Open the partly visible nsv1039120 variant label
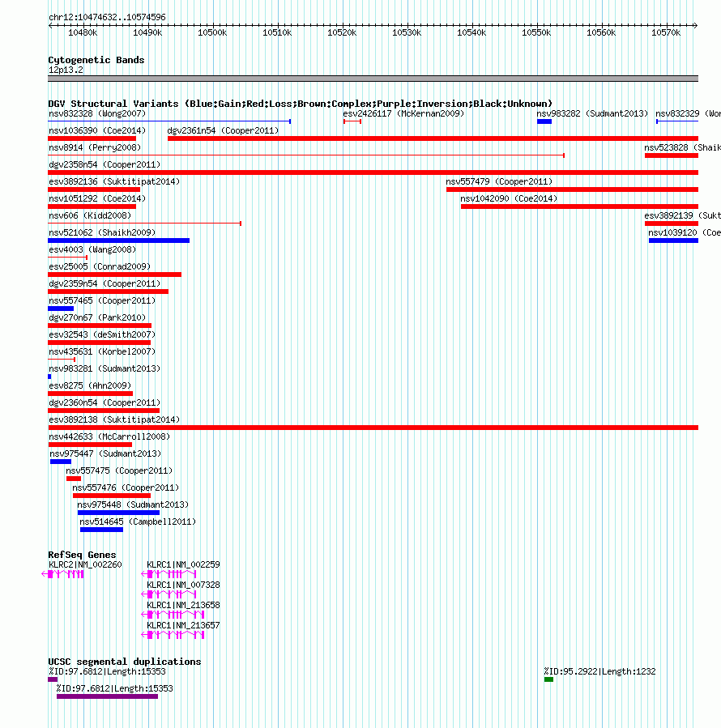This screenshot has width=721, height=728. click(x=685, y=232)
